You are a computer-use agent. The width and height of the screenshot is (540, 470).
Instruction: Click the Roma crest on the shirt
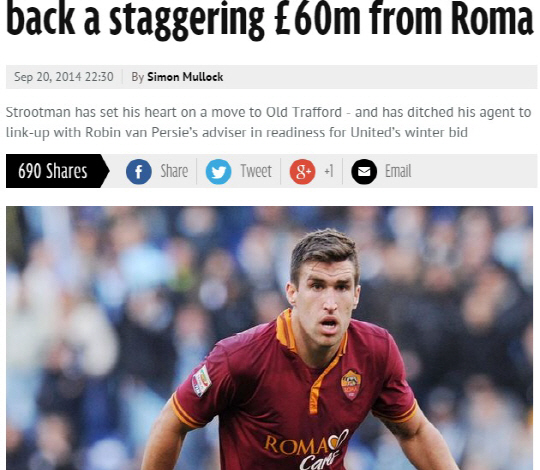pyautogui.click(x=351, y=385)
